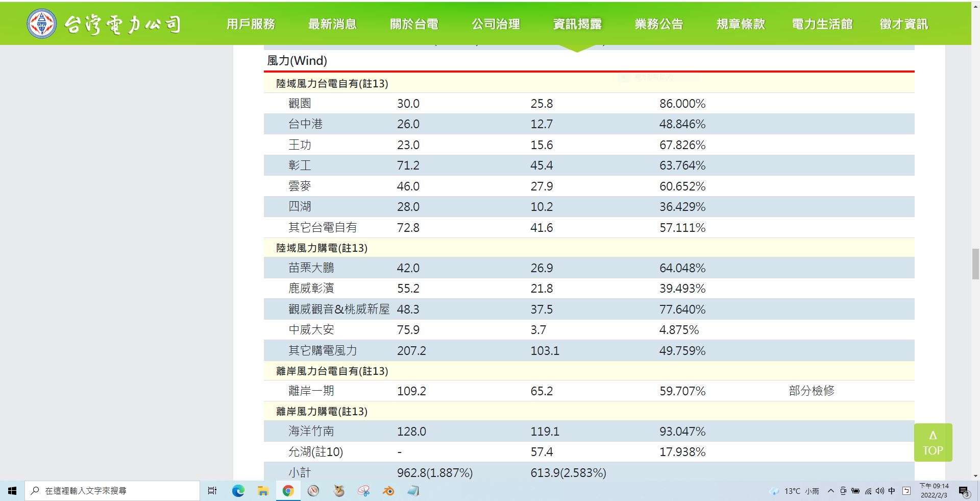
Task: Open the 資訊揭露 menu
Action: [x=578, y=24]
